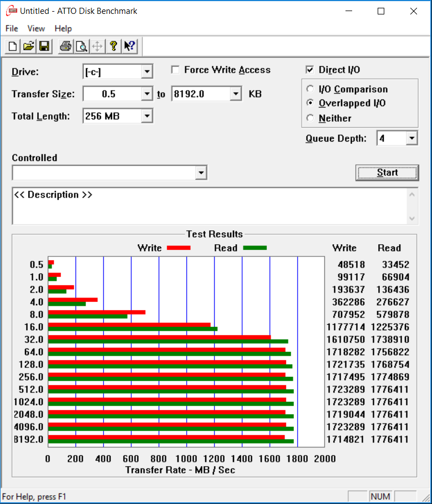The width and height of the screenshot is (432, 504).
Task: Expand the Queue Depth dropdown
Action: click(x=412, y=139)
